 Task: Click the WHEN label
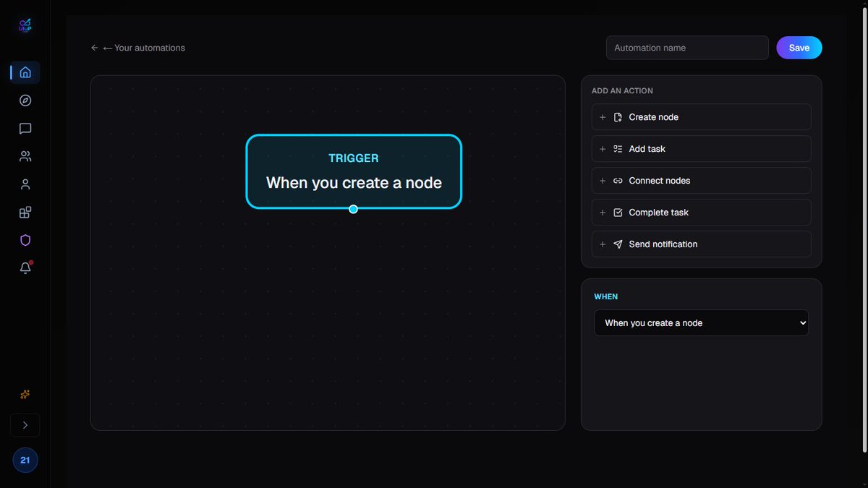click(606, 296)
